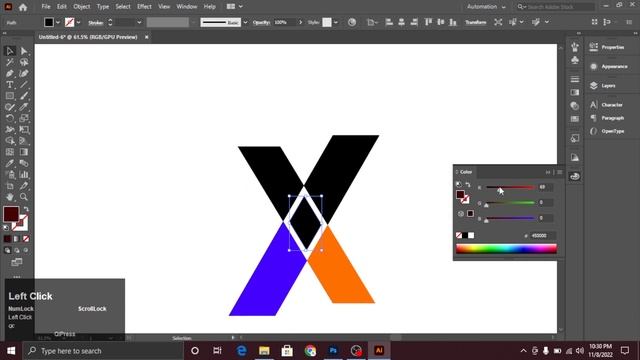Open the Character panel

(x=606, y=105)
